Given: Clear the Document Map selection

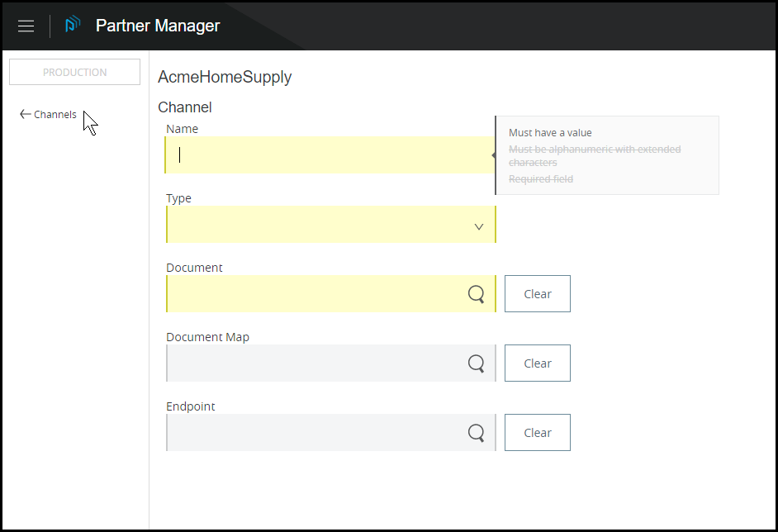Looking at the screenshot, I should click(537, 363).
